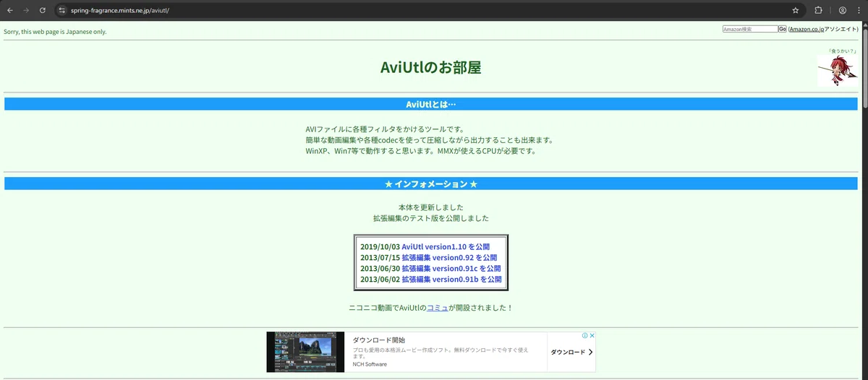The height and width of the screenshot is (380, 868).
Task: Open the コミュ link for Niconico
Action: [438, 308]
